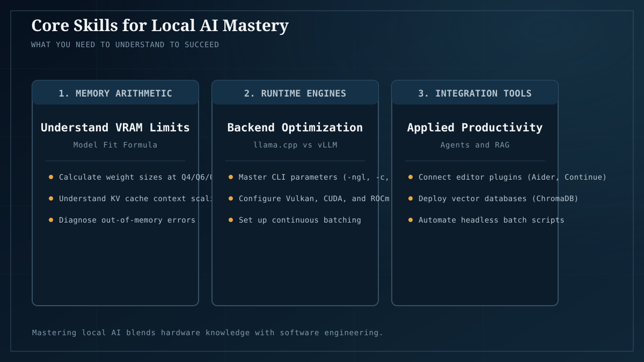
Task: Click the 'Backend Optimization' heading
Action: pos(295,128)
